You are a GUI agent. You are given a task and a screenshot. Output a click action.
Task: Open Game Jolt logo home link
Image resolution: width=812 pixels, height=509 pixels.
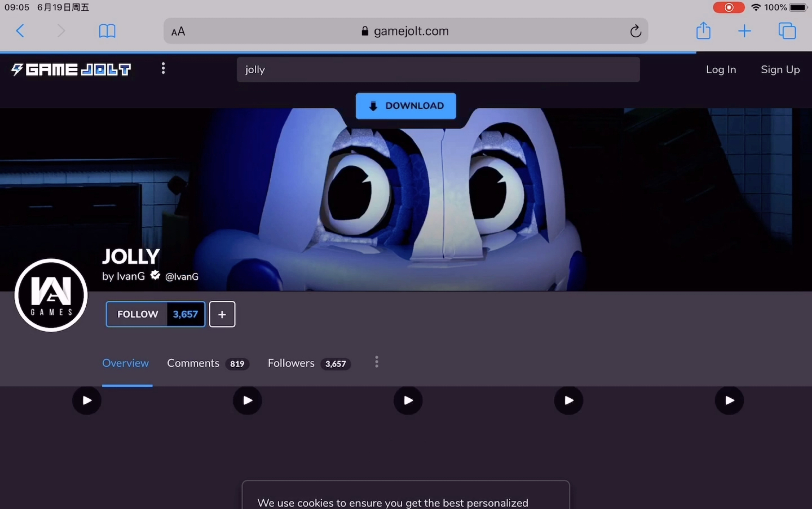point(71,69)
